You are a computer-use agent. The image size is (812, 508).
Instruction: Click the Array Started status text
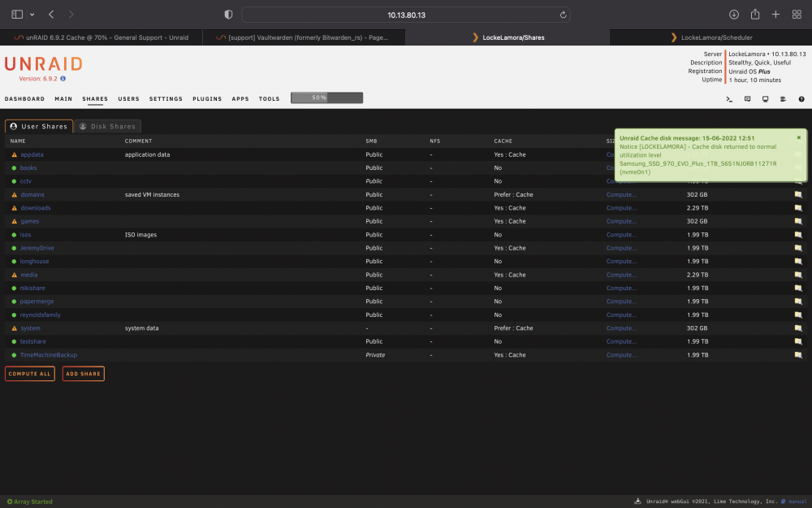[x=33, y=501]
